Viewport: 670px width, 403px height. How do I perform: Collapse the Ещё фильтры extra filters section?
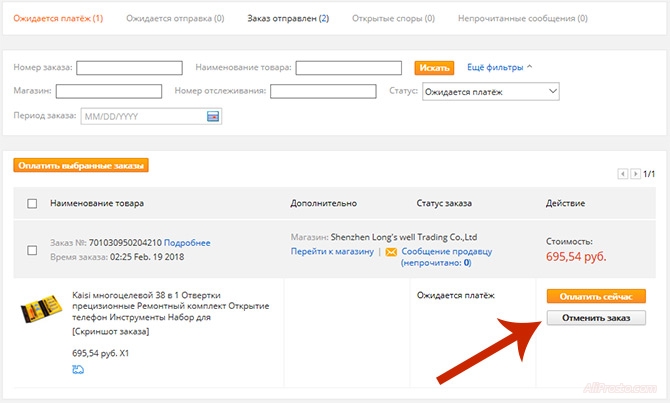pyautogui.click(x=499, y=67)
